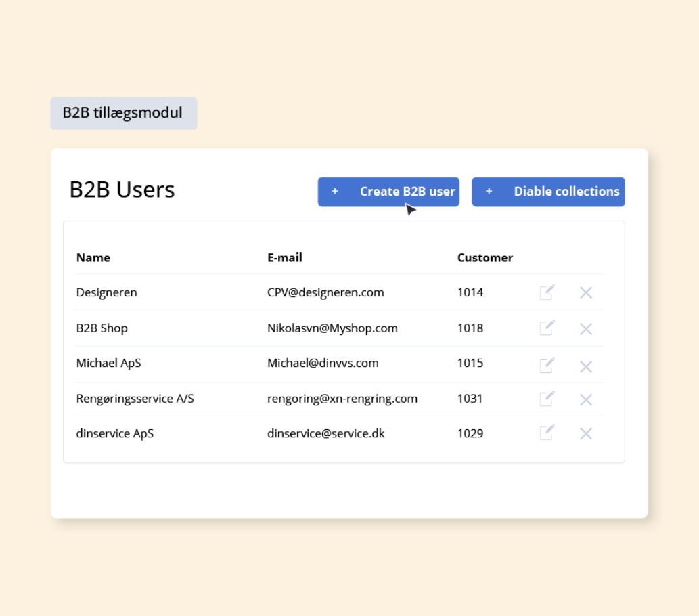Select customer number 1031
Viewport: 699px width, 616px height.
pos(470,399)
